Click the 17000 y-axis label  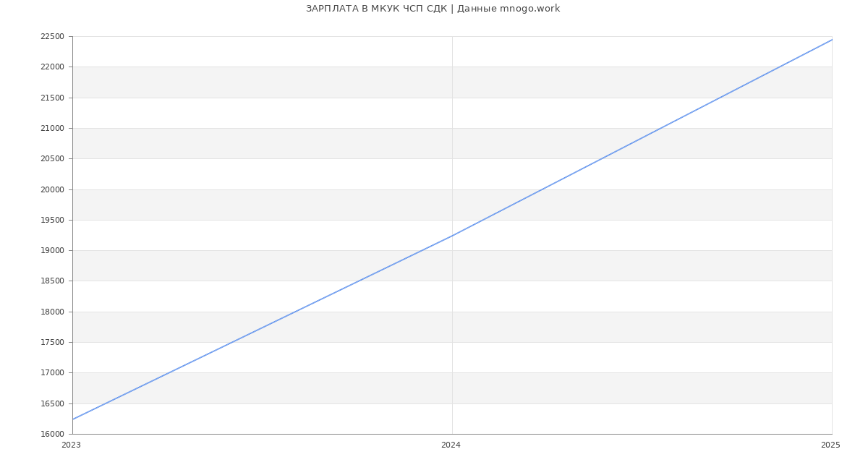(52, 373)
